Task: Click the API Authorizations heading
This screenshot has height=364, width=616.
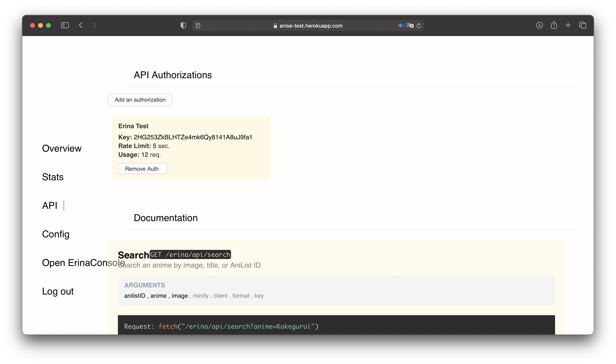Action: coord(173,75)
